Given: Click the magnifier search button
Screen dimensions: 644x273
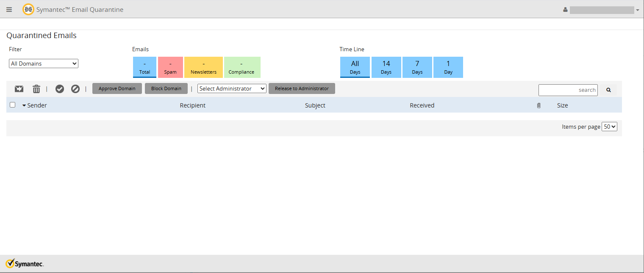Looking at the screenshot, I should 608,90.
